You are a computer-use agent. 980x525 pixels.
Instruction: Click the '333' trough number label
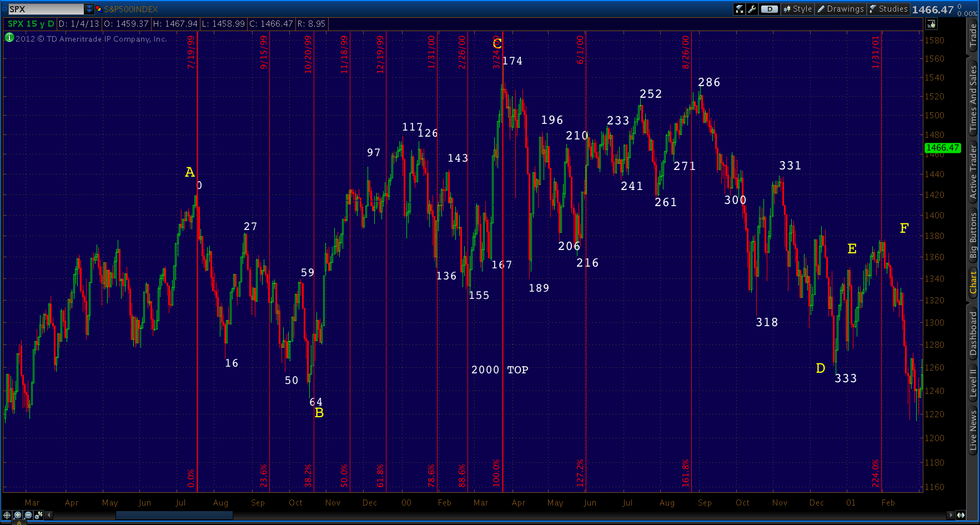click(x=846, y=379)
